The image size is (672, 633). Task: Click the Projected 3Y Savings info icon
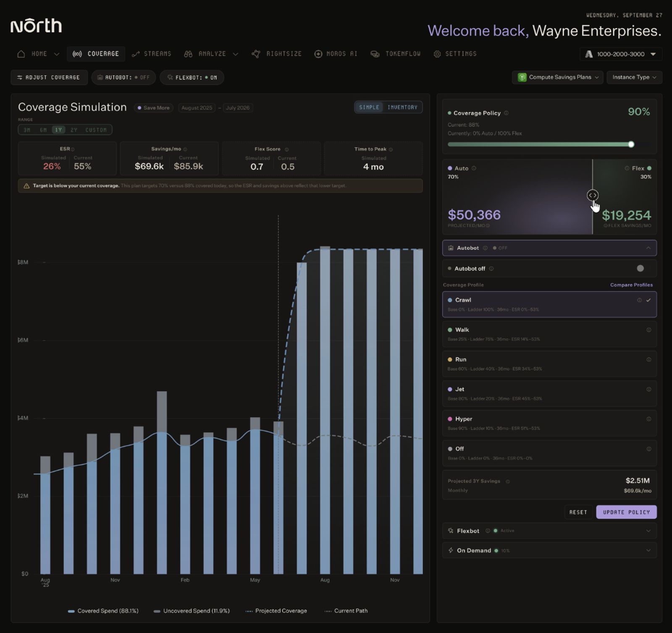pos(508,481)
